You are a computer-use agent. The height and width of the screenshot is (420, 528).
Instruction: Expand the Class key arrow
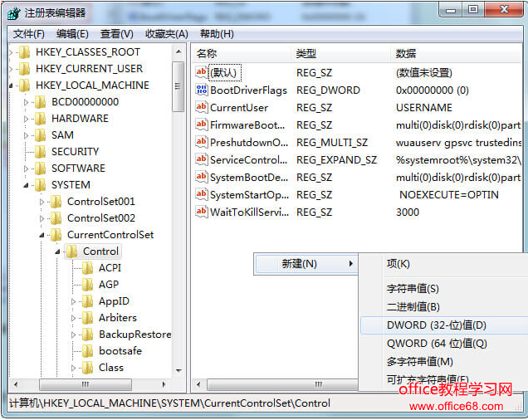(73, 368)
